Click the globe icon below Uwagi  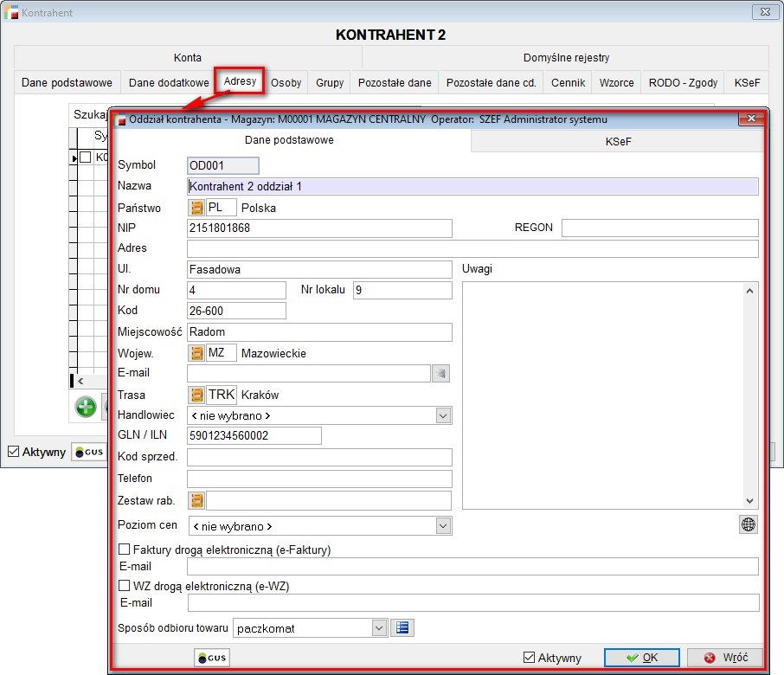tap(749, 524)
